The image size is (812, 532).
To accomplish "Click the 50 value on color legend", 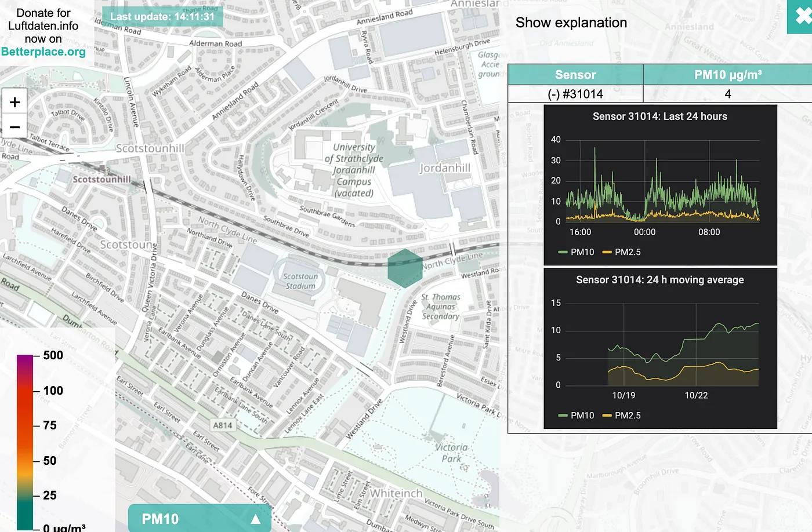I will click(x=50, y=461).
